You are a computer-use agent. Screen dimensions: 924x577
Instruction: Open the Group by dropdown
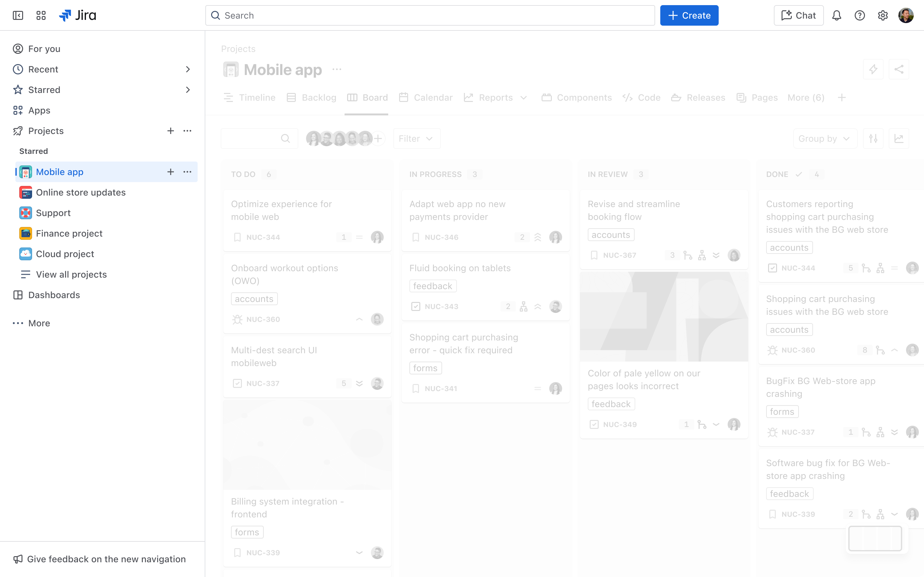click(x=824, y=138)
